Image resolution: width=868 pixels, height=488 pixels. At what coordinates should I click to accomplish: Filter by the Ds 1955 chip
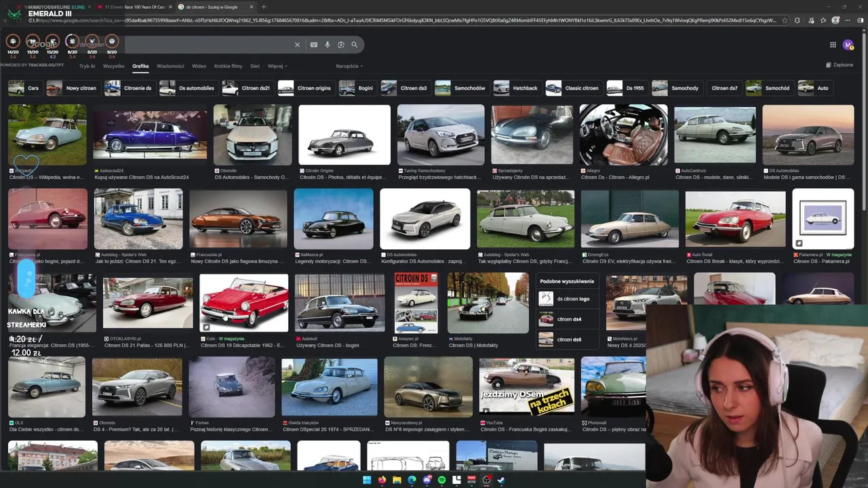pyautogui.click(x=626, y=88)
